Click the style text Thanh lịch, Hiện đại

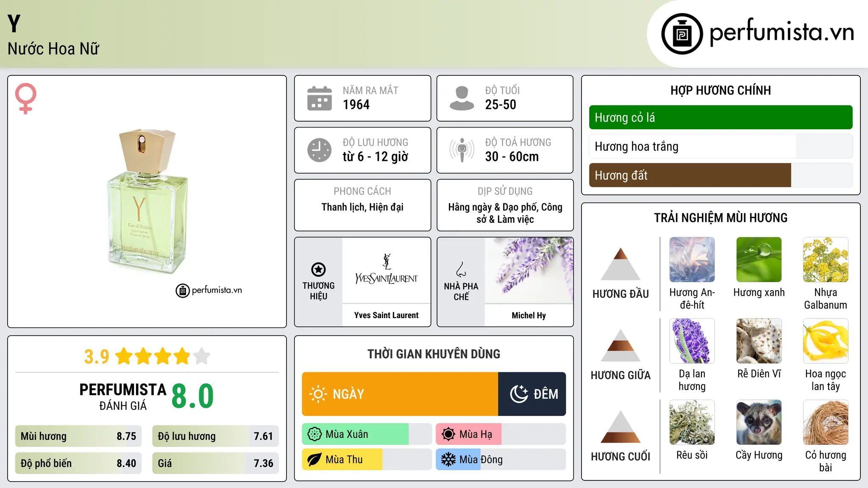(x=362, y=207)
